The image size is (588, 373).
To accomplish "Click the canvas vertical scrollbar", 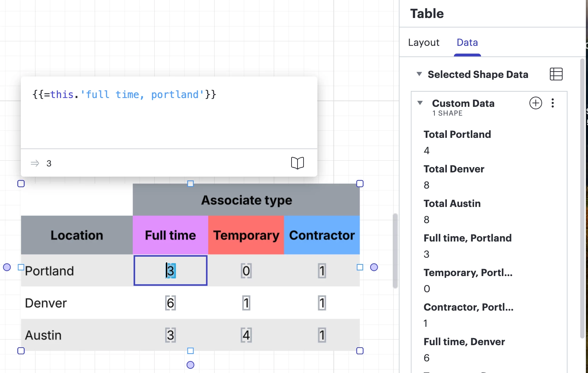I will pos(395,250).
